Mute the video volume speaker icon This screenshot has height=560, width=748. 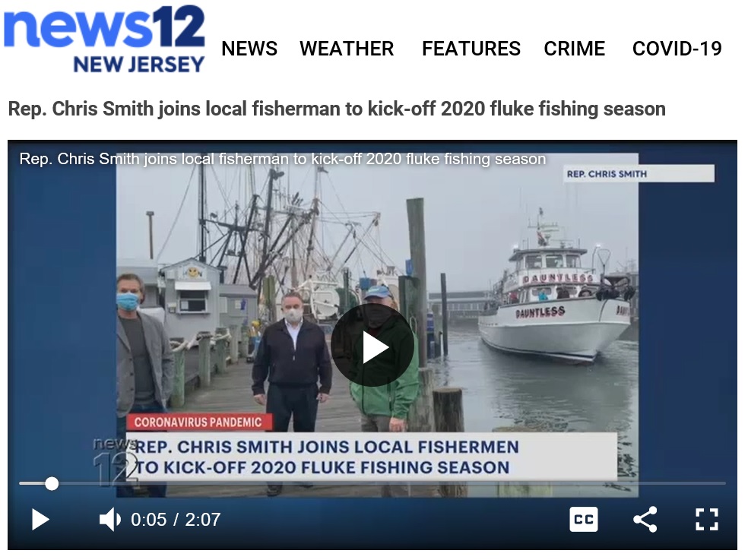109,520
